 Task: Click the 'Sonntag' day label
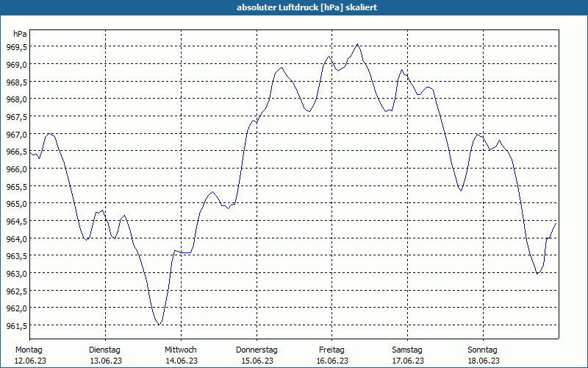[x=482, y=350]
